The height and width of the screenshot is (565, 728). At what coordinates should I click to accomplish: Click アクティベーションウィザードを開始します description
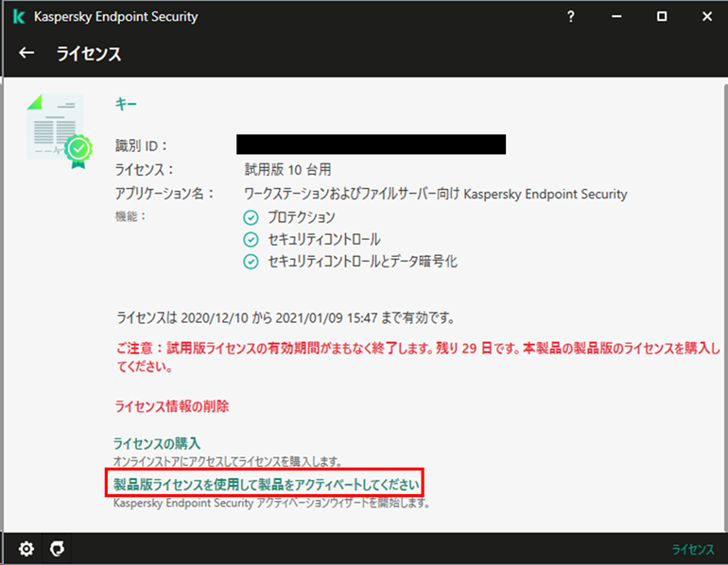[271, 503]
